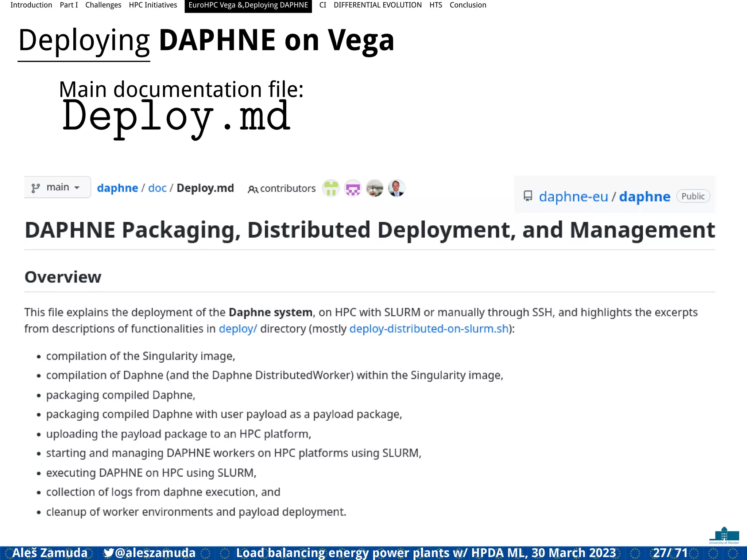The image size is (747, 560).
Task: Open DIFFERENTIAL EVOLUTION section
Action: 378,5
